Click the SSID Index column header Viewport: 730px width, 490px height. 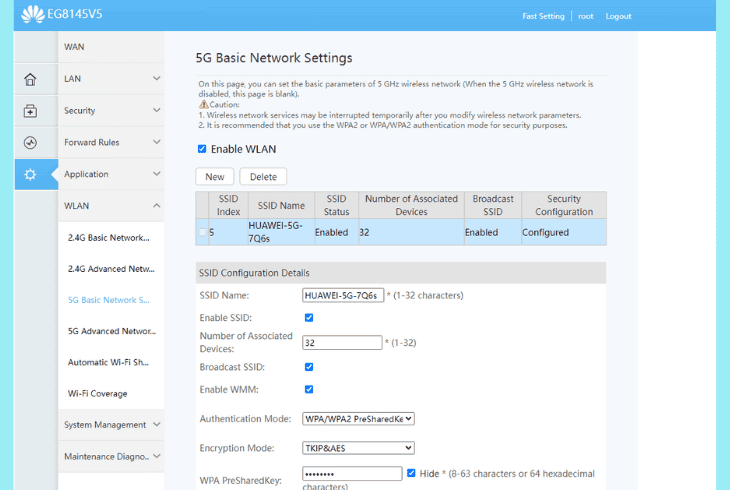coord(228,205)
